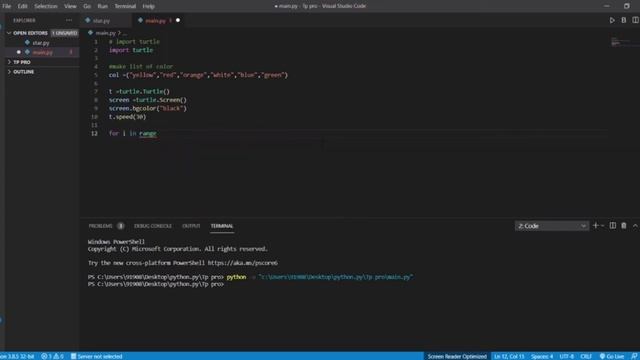Viewport: 640px width, 360px height.
Task: Click the 1 UNSAVED badge in Open Editors
Action: 64,33
